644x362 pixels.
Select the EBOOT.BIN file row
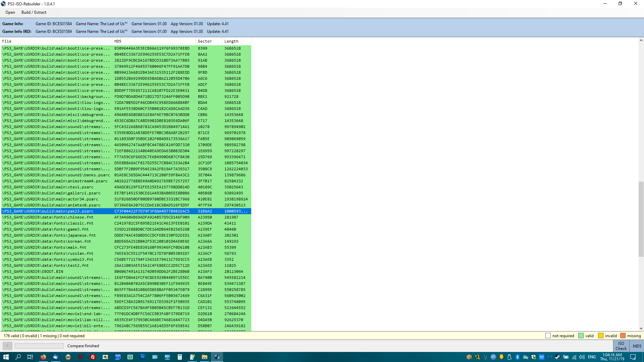pyautogui.click(x=126, y=271)
